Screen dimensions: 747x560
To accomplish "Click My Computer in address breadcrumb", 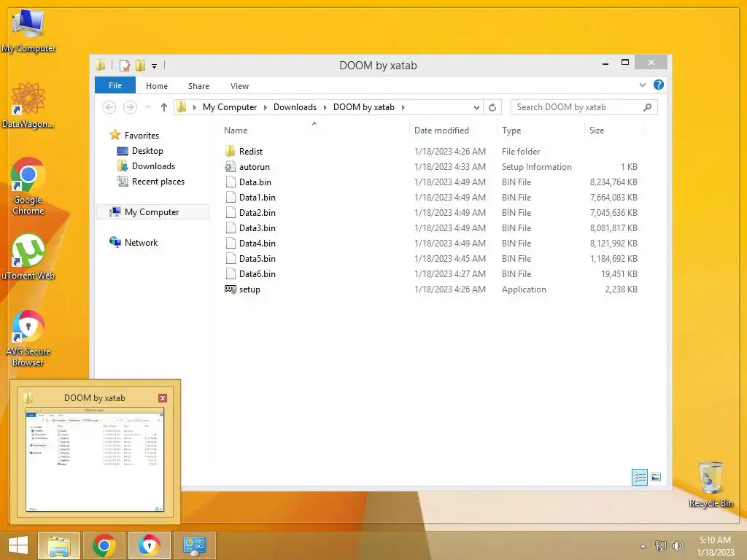I will [x=230, y=107].
